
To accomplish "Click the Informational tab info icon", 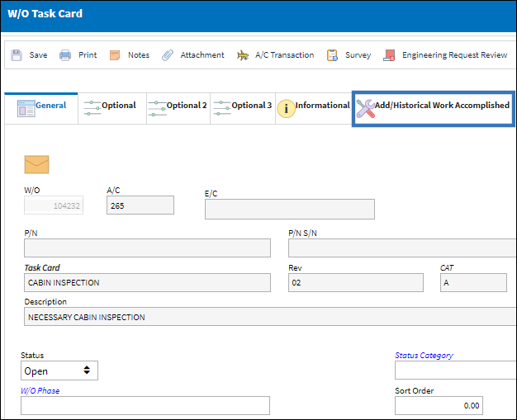I will [x=286, y=108].
